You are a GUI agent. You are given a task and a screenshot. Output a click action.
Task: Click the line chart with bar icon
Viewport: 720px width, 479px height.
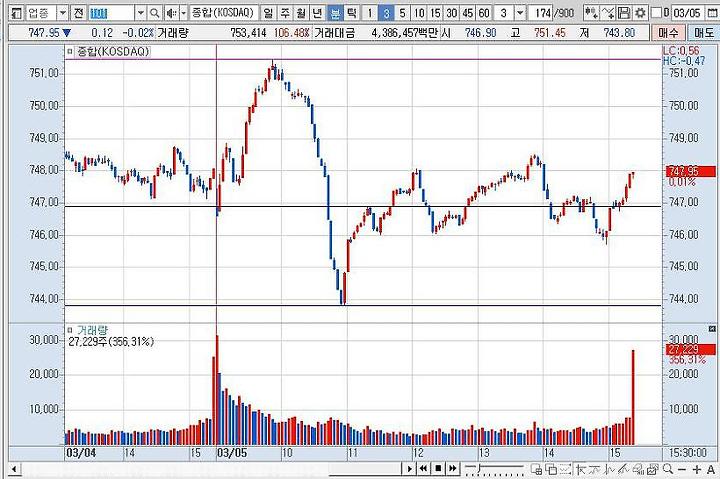[x=595, y=469]
